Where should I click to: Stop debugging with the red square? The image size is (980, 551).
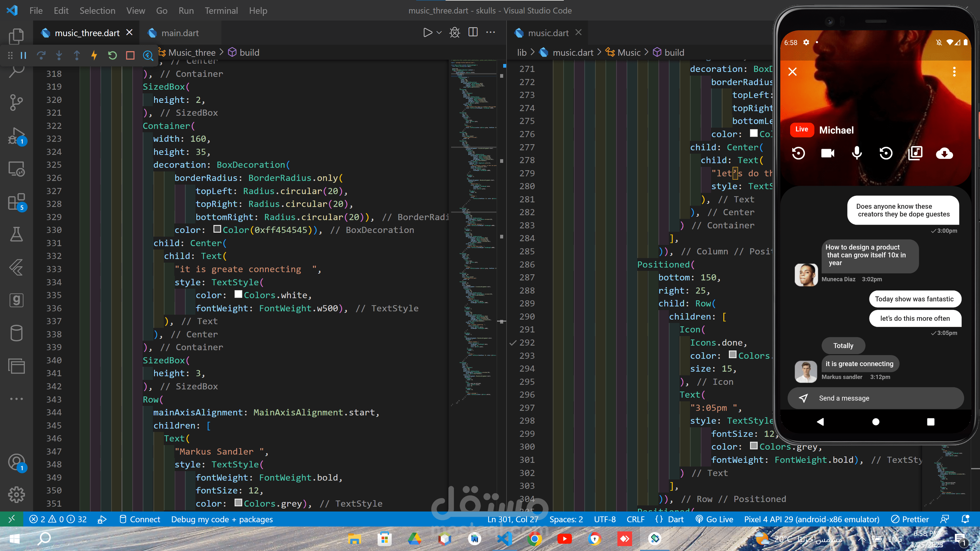tap(130, 55)
